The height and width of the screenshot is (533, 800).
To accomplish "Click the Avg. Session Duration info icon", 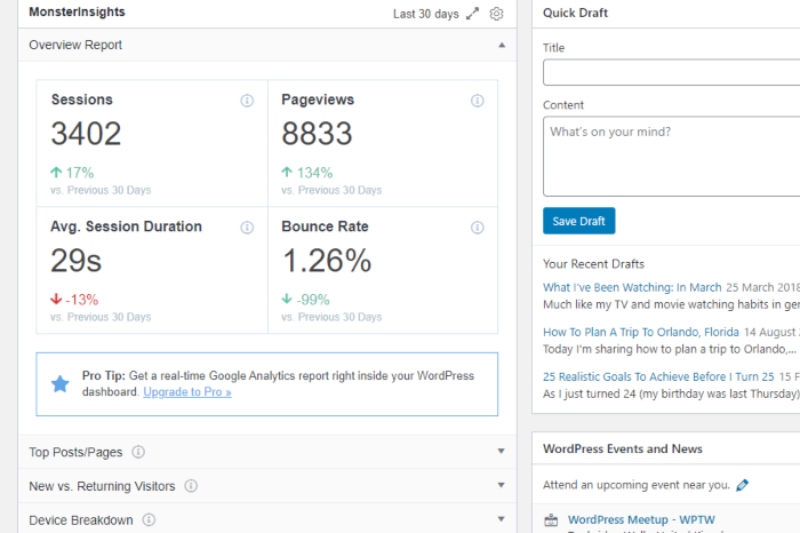I will tap(247, 227).
